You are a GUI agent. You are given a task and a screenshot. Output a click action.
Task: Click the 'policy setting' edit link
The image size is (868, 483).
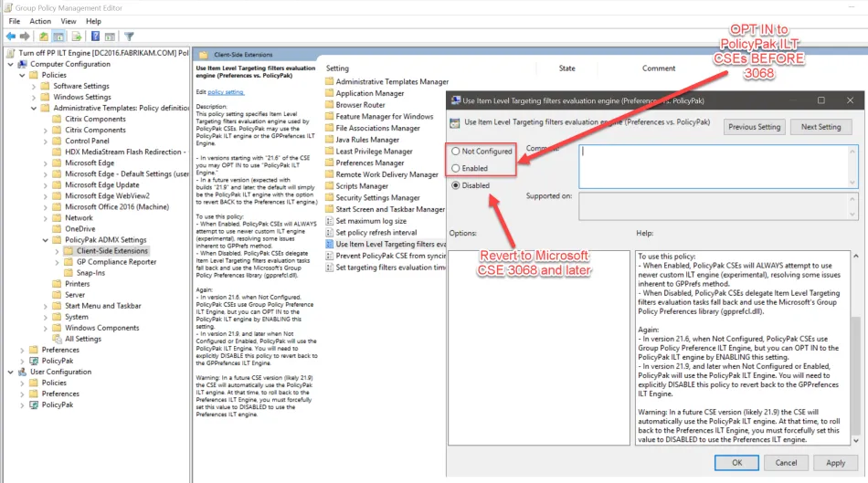click(226, 92)
